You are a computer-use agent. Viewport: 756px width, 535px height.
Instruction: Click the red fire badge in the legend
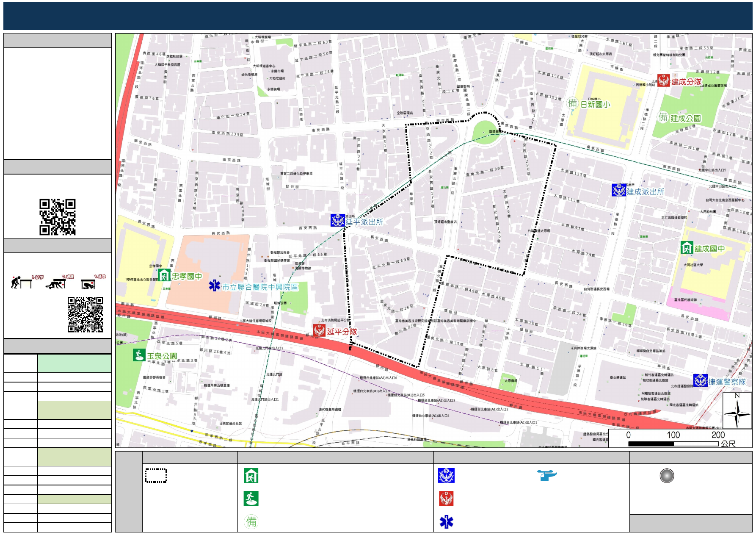point(446,499)
